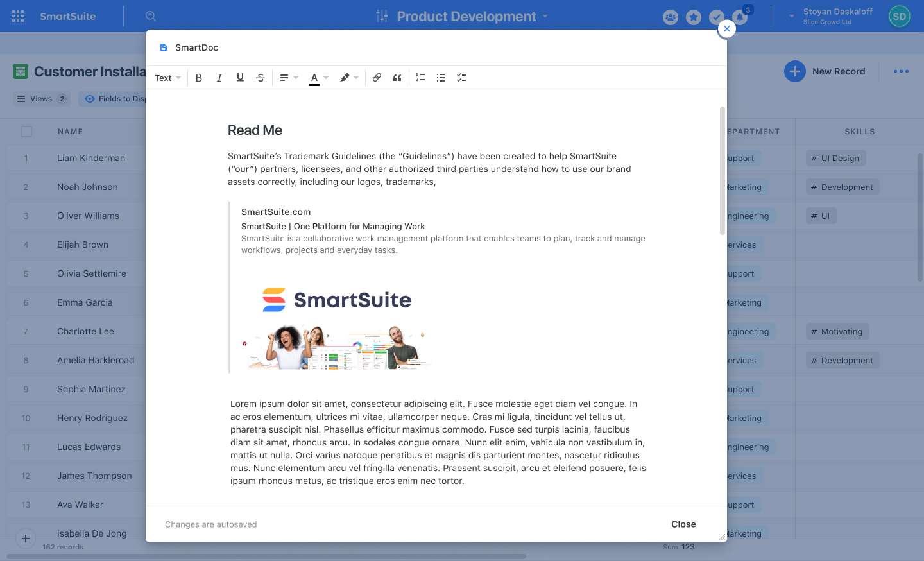Apply italic formatting

point(219,78)
